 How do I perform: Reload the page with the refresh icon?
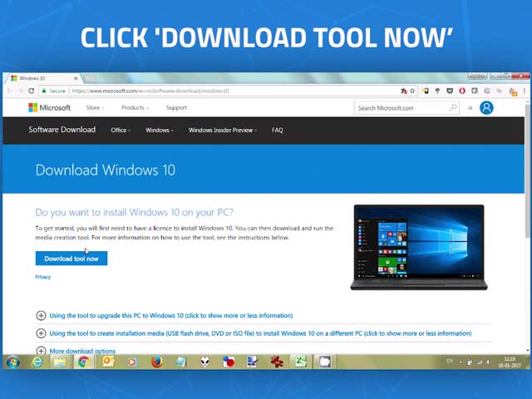(32, 91)
